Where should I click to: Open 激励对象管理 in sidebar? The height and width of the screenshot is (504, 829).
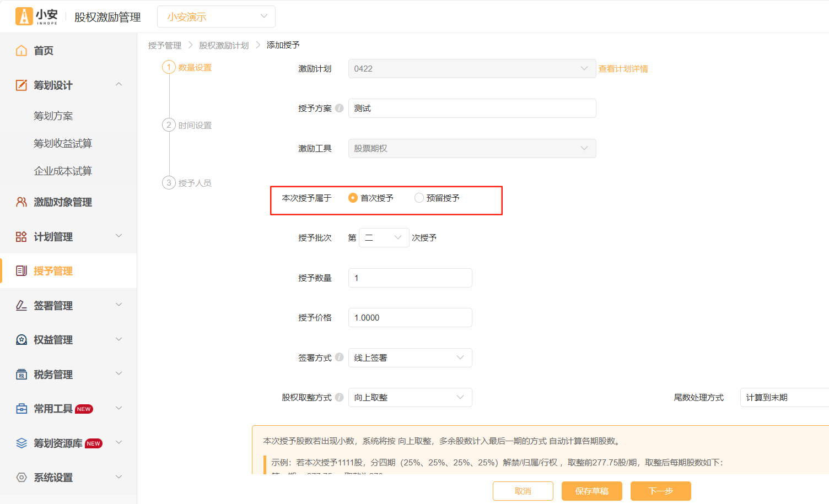[68, 202]
